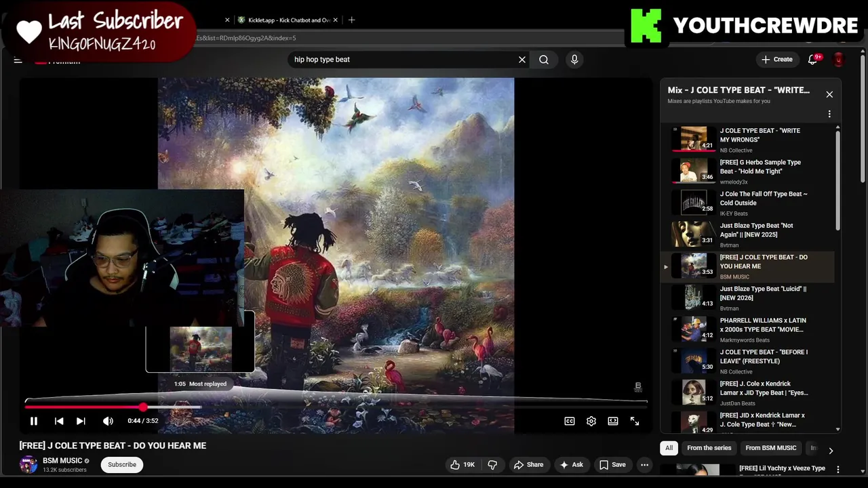868x488 pixels.
Task: Open more actions ellipsis under video
Action: 645,464
